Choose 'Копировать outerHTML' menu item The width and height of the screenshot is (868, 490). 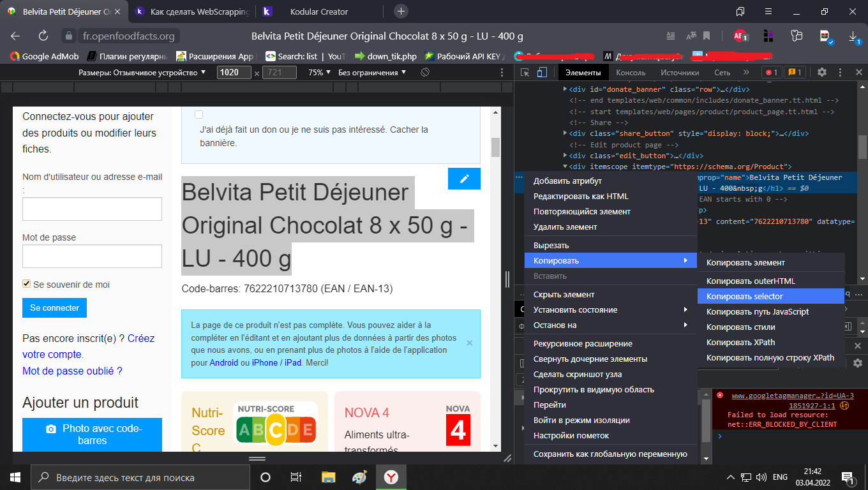coord(771,281)
